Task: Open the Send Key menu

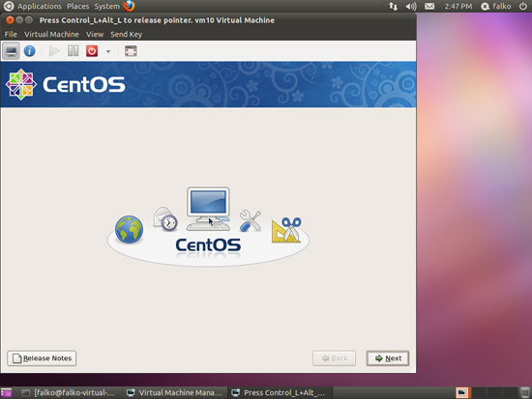Action: [x=126, y=34]
